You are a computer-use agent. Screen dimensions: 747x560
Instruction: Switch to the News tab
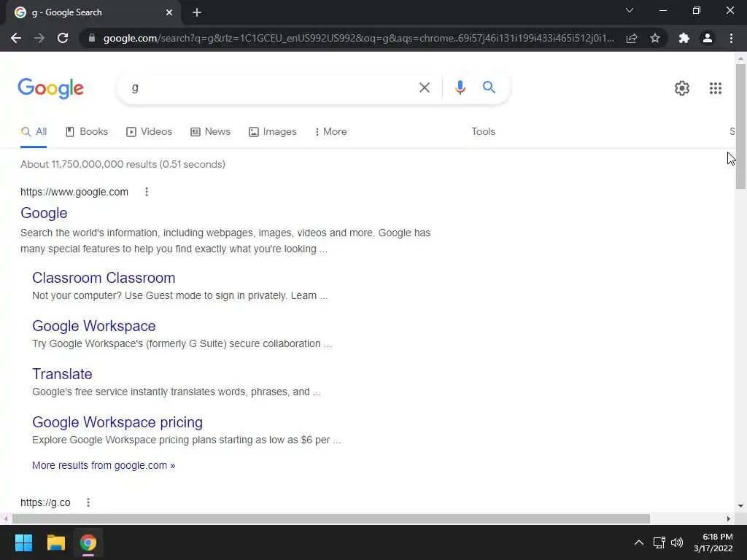coord(210,132)
